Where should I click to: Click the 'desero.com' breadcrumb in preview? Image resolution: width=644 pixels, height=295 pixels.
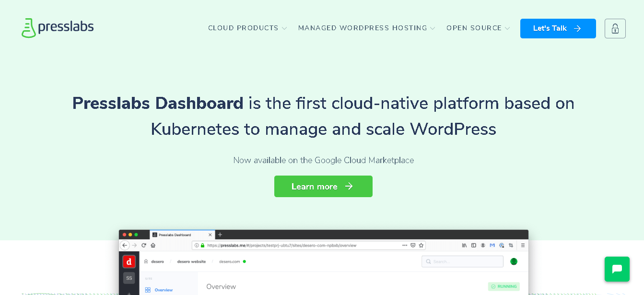(x=230, y=261)
